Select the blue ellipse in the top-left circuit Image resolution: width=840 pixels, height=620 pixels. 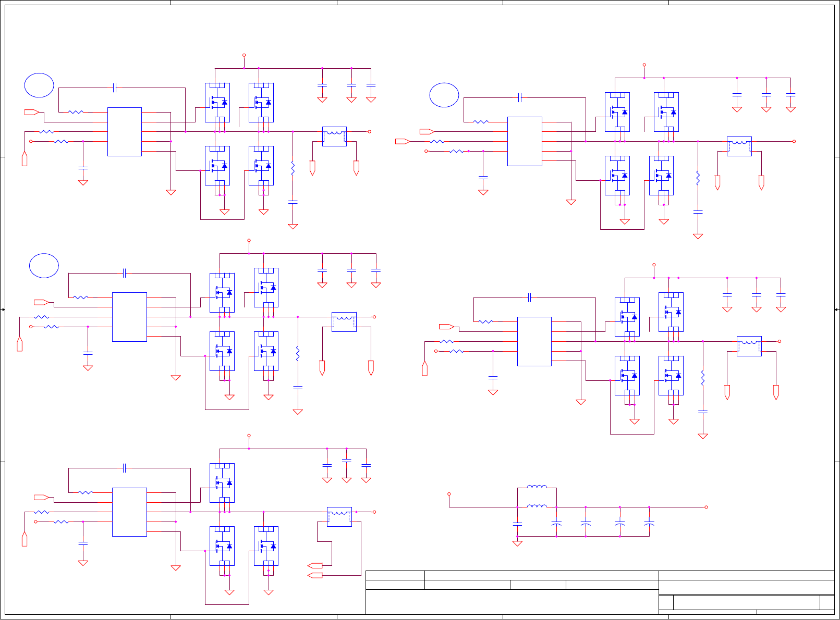click(x=39, y=85)
